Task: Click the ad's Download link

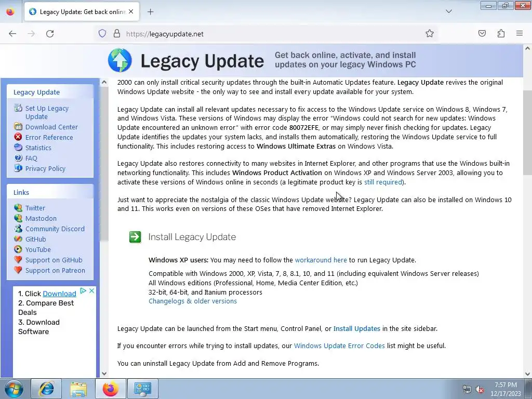Action: [59, 294]
